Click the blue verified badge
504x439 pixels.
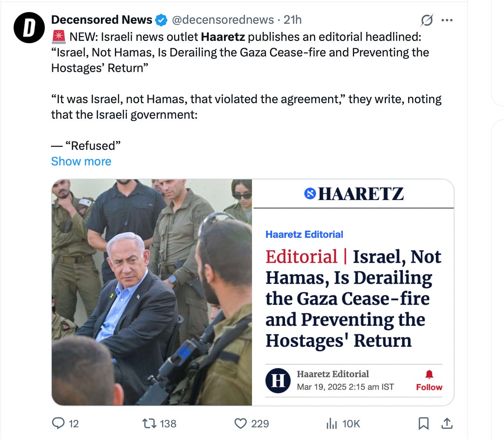coord(161,20)
